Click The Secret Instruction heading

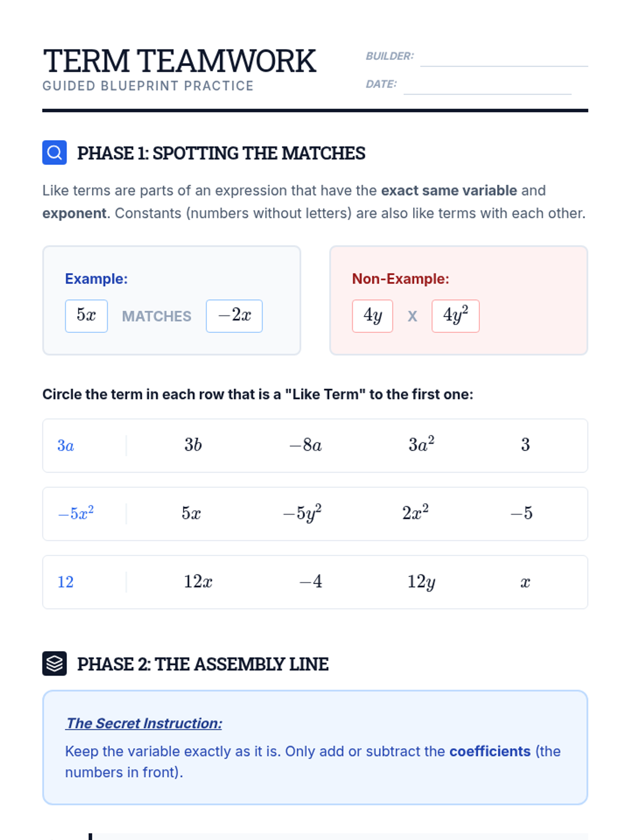(144, 723)
